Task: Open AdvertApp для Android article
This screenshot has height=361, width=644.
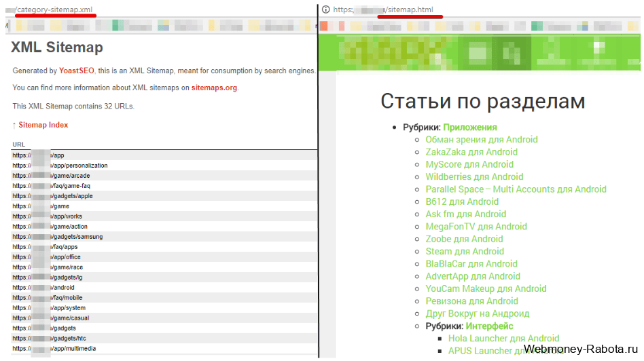Action: click(473, 276)
